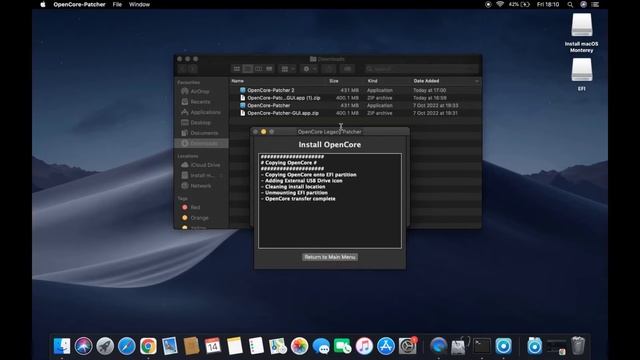The width and height of the screenshot is (640, 360).
Task: Open the File menu
Action: (x=117, y=4)
